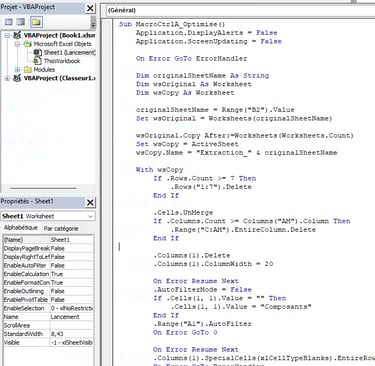This screenshot has height=366, width=375.
Task: Select ThisWorkbook in project tree
Action: 62,61
